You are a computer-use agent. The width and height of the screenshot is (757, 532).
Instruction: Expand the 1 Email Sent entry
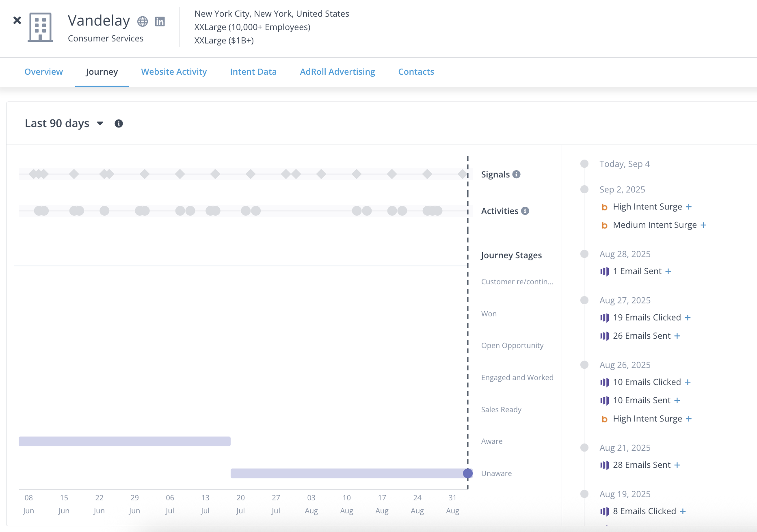668,271
